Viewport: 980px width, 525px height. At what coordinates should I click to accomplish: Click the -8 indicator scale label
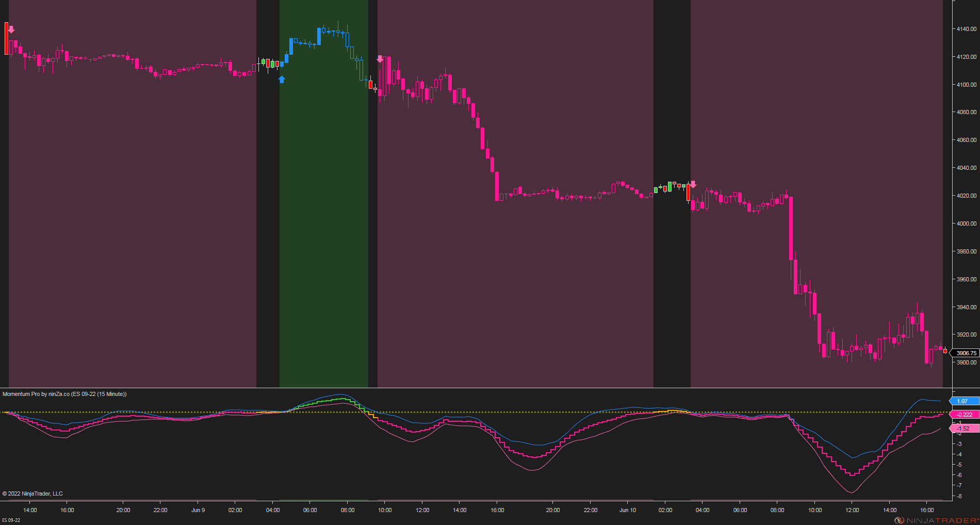coord(959,496)
